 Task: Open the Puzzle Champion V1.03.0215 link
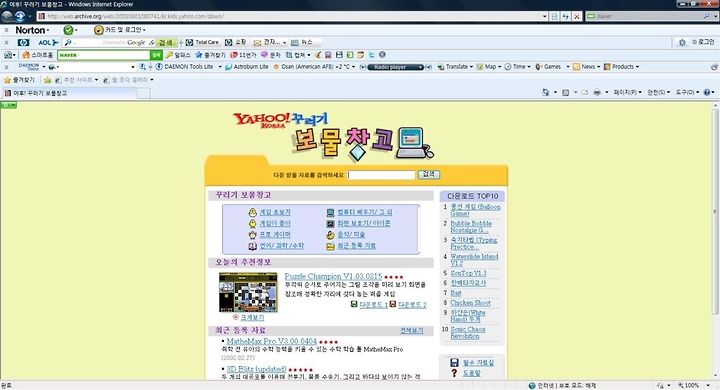pos(333,276)
